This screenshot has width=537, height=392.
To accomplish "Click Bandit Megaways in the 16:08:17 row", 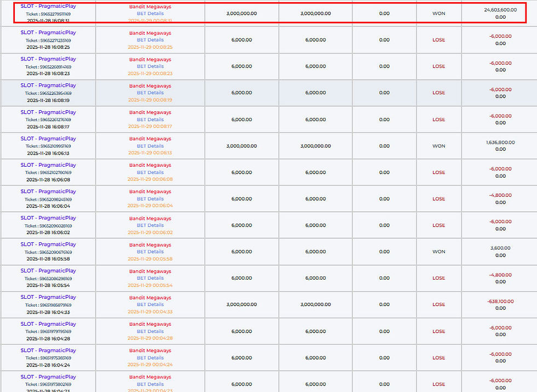I will [150, 112].
